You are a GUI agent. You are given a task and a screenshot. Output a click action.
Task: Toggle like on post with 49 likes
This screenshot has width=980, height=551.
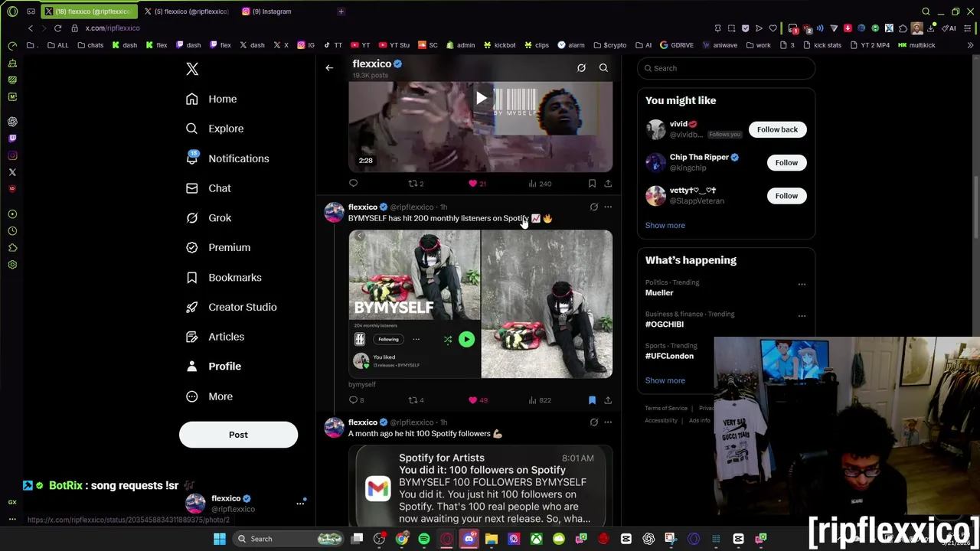point(477,400)
